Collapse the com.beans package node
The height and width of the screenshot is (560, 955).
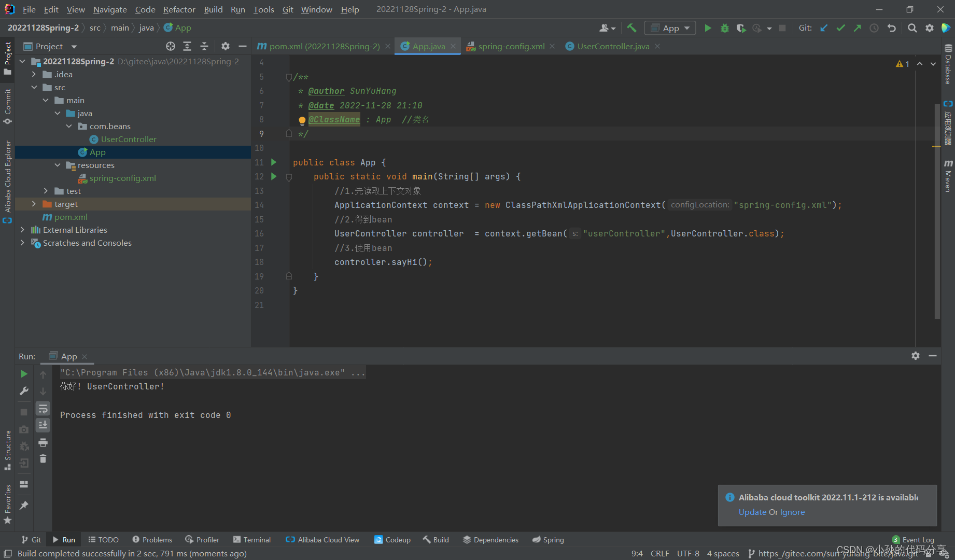(x=69, y=126)
